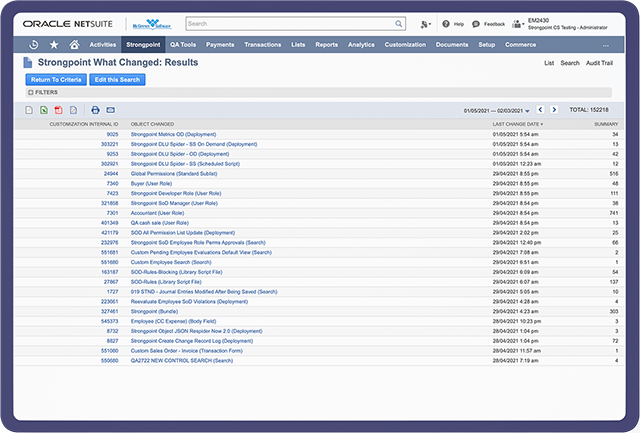Open the Customization menu
Viewport: 640px width, 433px height.
click(404, 45)
